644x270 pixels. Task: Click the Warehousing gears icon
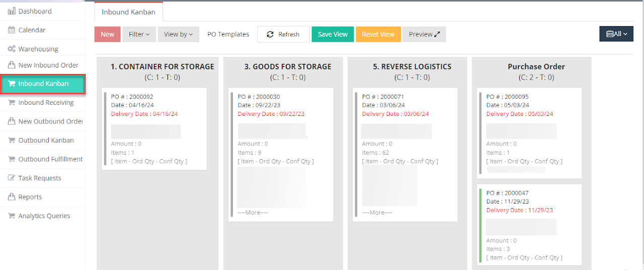pos(12,49)
